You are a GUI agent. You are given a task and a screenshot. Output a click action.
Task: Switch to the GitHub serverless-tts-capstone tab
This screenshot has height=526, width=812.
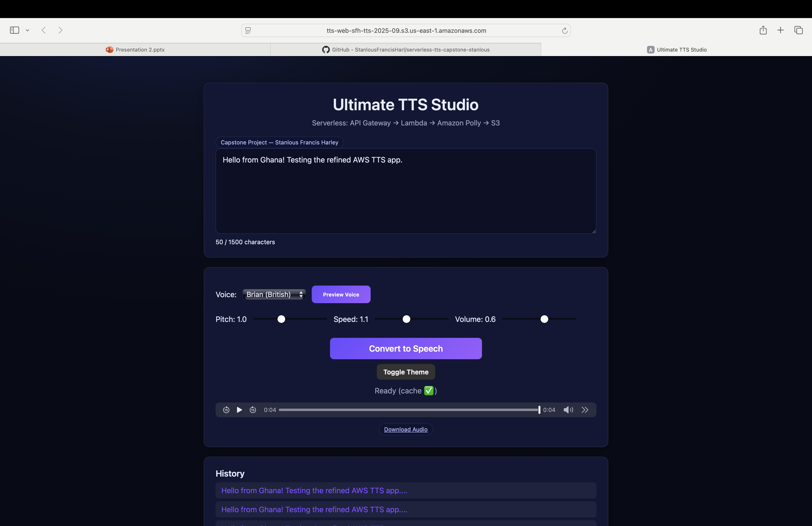click(406, 49)
